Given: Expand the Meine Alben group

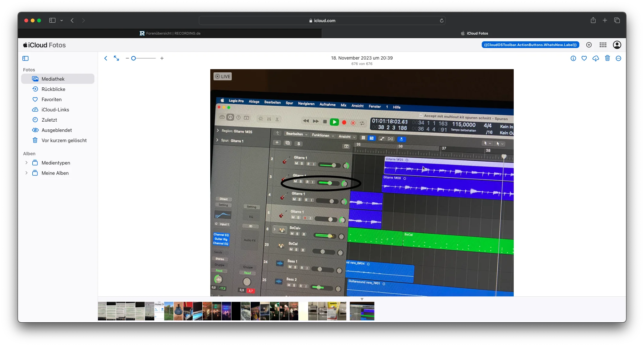Looking at the screenshot, I should [x=27, y=173].
